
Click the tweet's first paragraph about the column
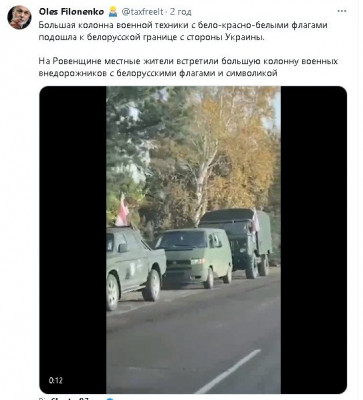tap(183, 31)
